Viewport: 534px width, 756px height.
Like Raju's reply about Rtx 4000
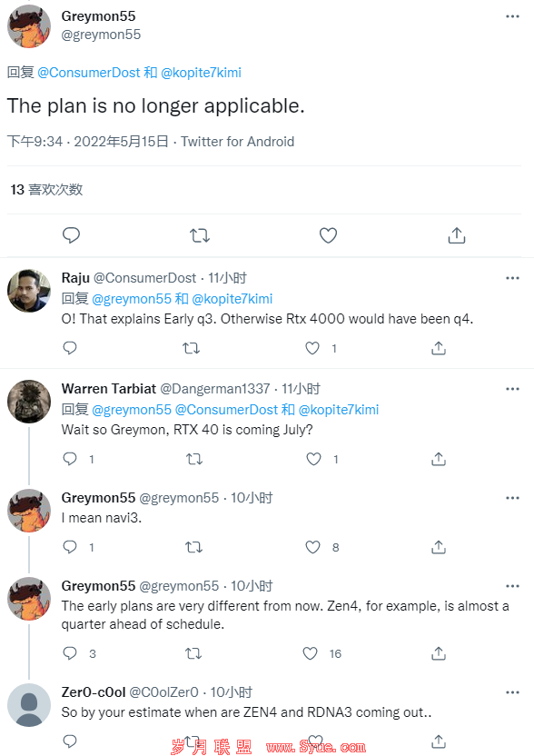click(312, 348)
